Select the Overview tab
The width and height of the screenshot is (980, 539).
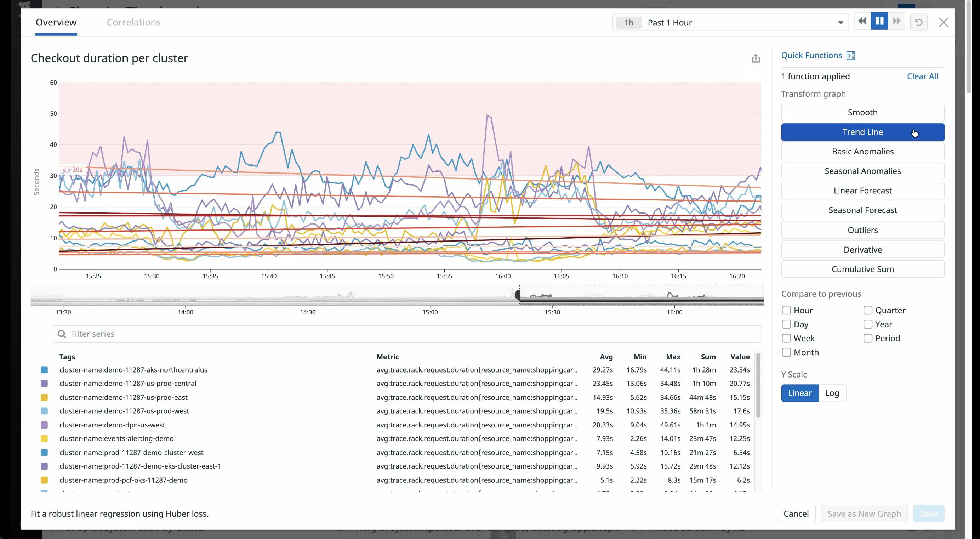(56, 22)
